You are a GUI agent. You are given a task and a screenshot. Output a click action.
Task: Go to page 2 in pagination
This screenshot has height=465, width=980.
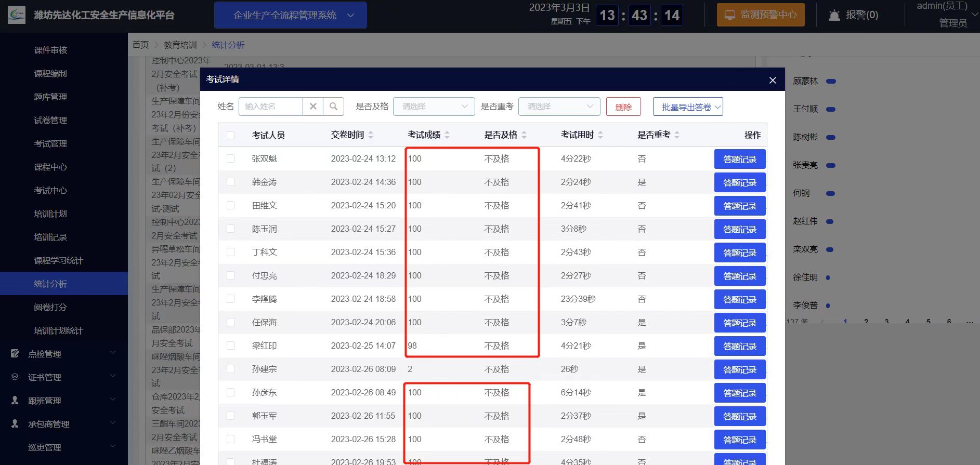pos(866,322)
